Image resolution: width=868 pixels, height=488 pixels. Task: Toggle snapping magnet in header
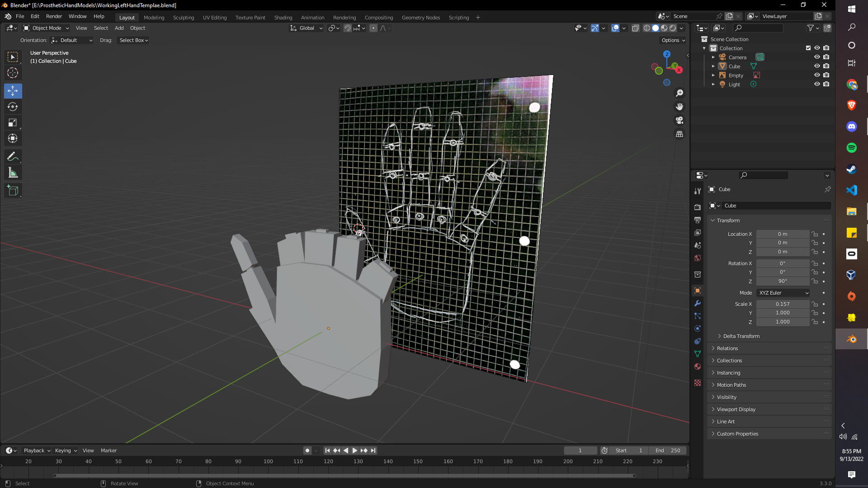(347, 28)
